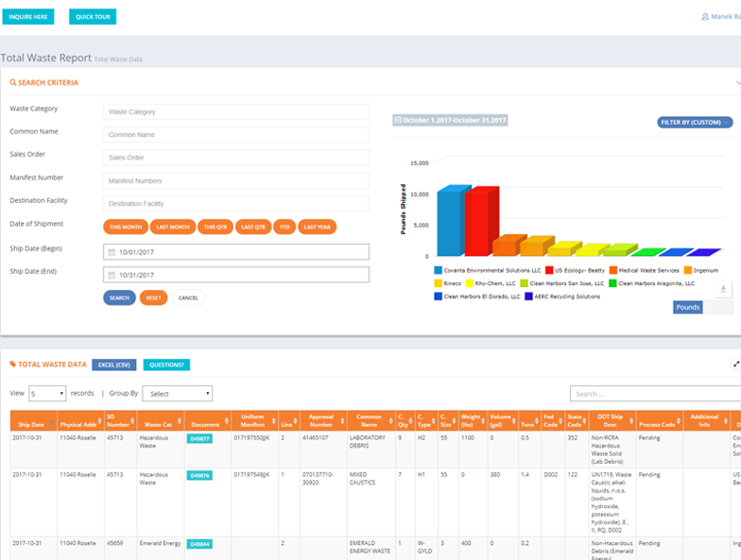Image resolution: width=741 pixels, height=560 pixels.
Task: Click the chart download icon
Action: pos(723,289)
